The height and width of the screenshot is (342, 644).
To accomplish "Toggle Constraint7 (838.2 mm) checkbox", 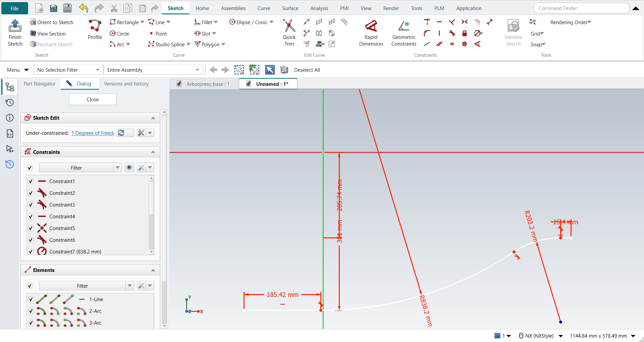I will [31, 251].
